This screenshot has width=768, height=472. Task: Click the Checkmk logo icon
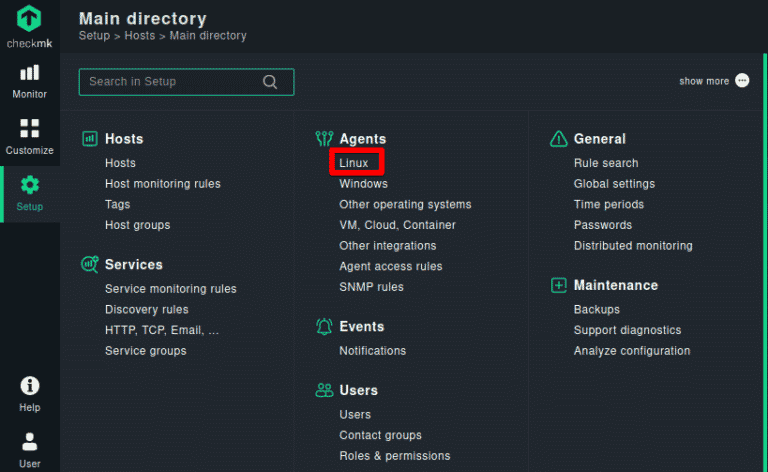pyautogui.click(x=30, y=18)
